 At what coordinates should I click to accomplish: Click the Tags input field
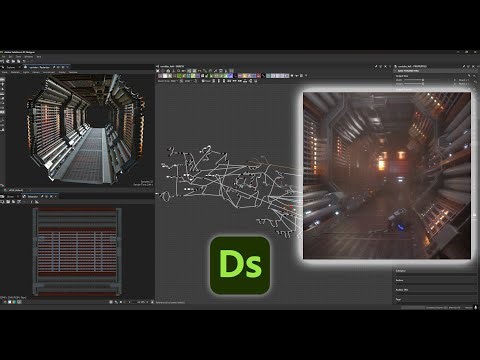point(435,303)
